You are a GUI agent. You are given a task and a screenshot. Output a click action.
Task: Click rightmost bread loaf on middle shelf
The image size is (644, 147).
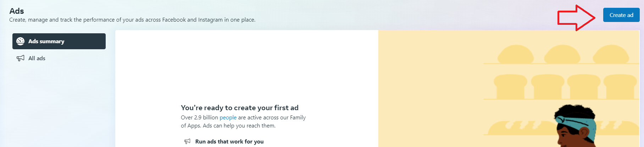620,86
